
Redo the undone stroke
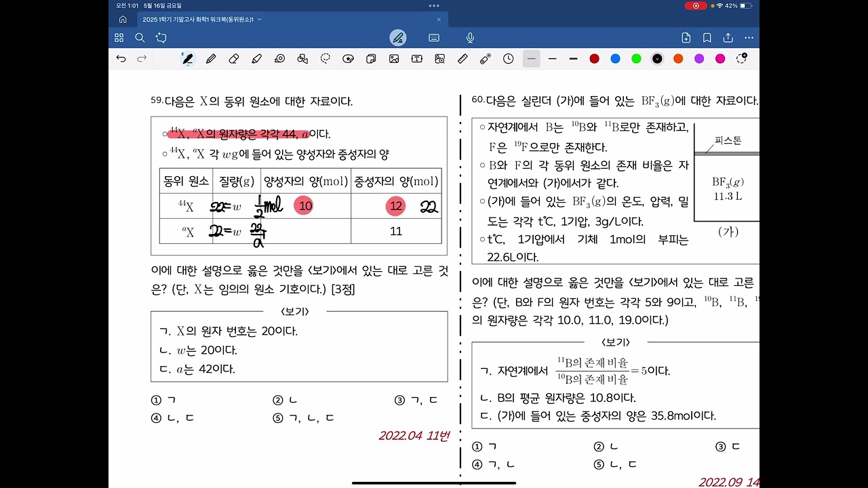142,59
